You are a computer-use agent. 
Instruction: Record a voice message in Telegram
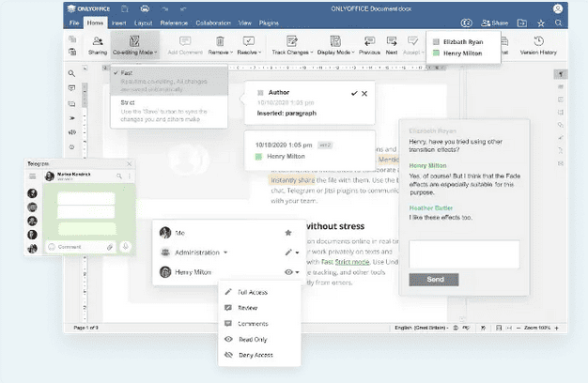(x=126, y=246)
